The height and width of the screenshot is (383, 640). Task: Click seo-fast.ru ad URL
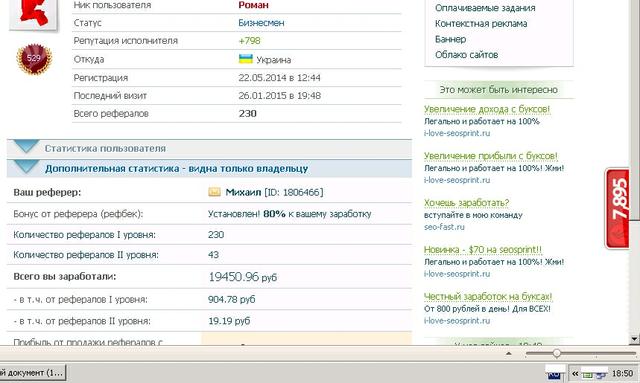[x=444, y=227]
